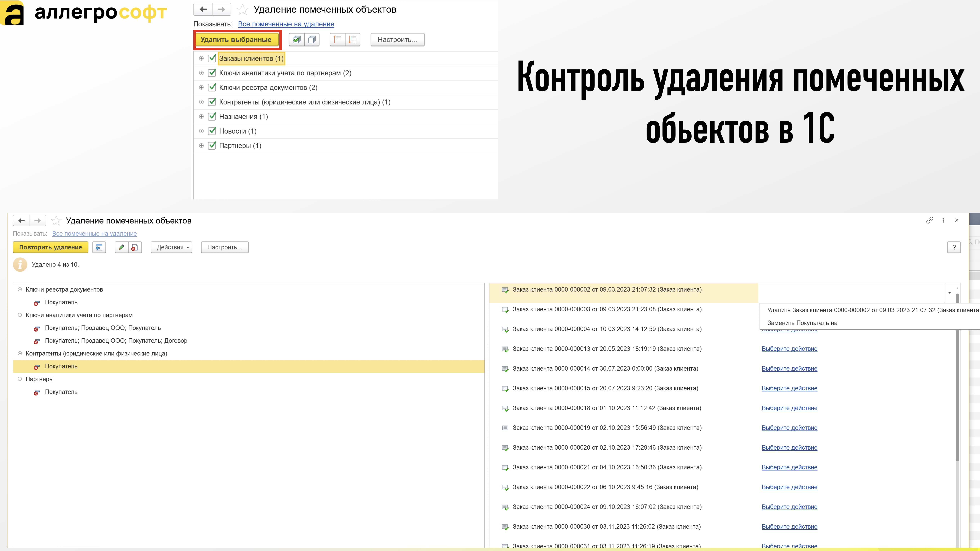This screenshot has width=980, height=551.
Task: Collapse 'Ключи аналитики учета по партнерам' group
Action: pyautogui.click(x=20, y=315)
